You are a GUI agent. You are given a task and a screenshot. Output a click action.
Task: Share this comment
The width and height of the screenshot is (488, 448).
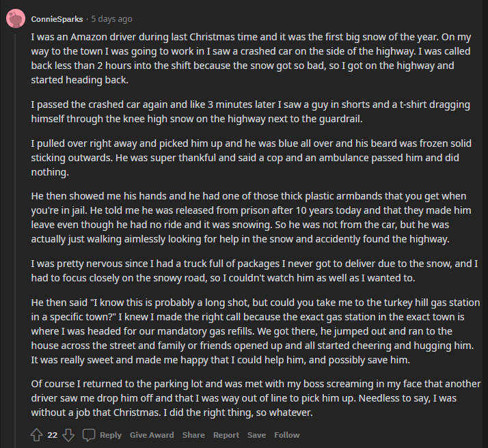pos(193,435)
